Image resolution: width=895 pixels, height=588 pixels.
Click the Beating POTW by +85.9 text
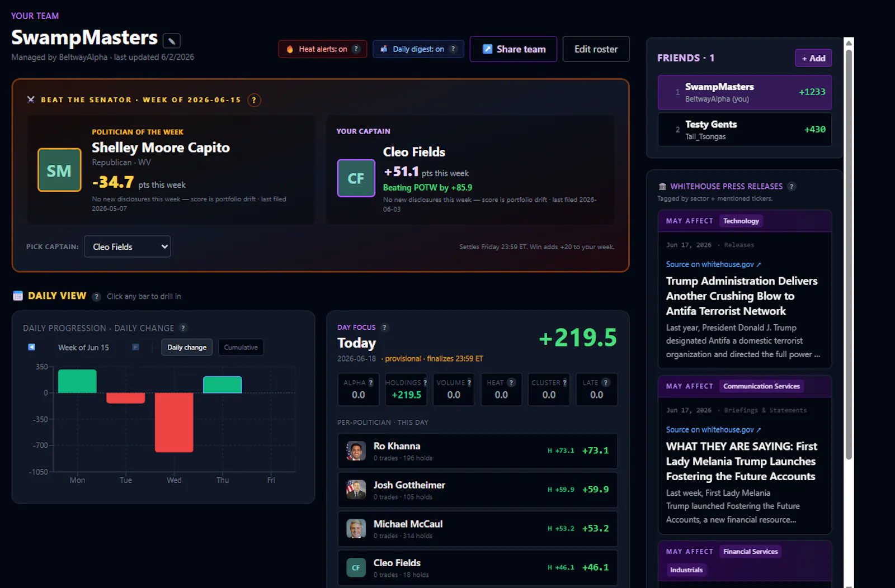(427, 188)
